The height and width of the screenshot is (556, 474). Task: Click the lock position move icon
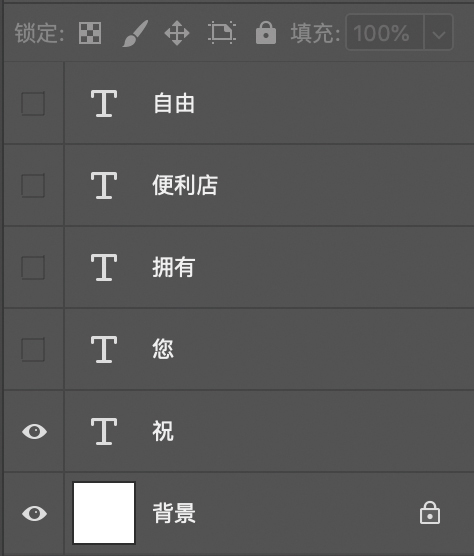[x=177, y=33]
